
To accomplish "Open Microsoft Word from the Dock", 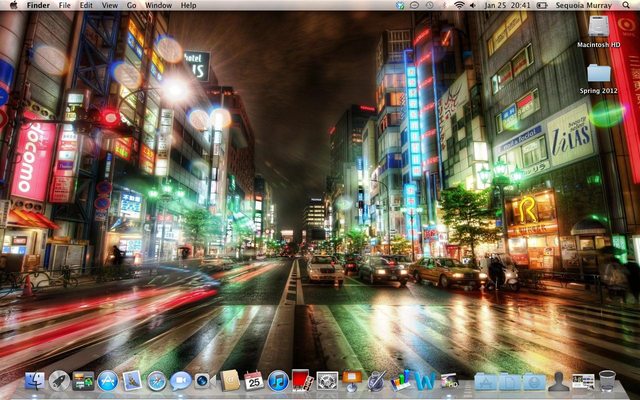I will click(x=425, y=381).
